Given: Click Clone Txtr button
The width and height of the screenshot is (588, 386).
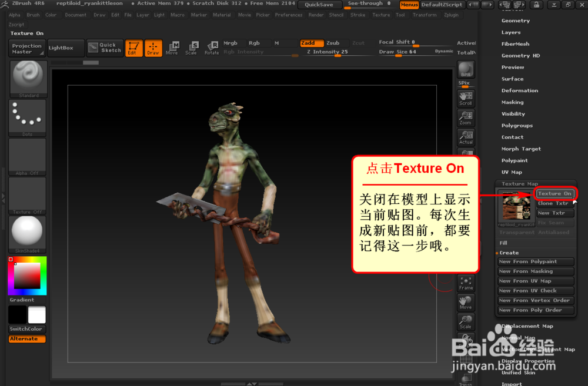Looking at the screenshot, I should (554, 203).
